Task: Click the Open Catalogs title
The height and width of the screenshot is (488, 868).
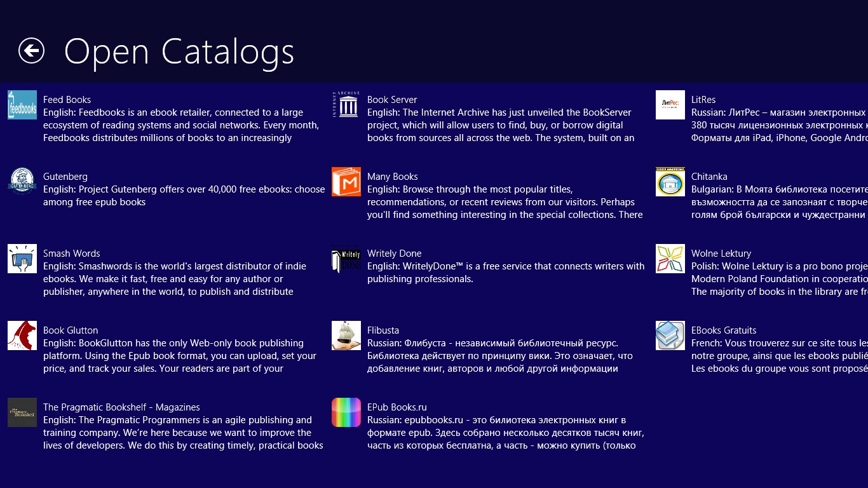Action: click(180, 51)
